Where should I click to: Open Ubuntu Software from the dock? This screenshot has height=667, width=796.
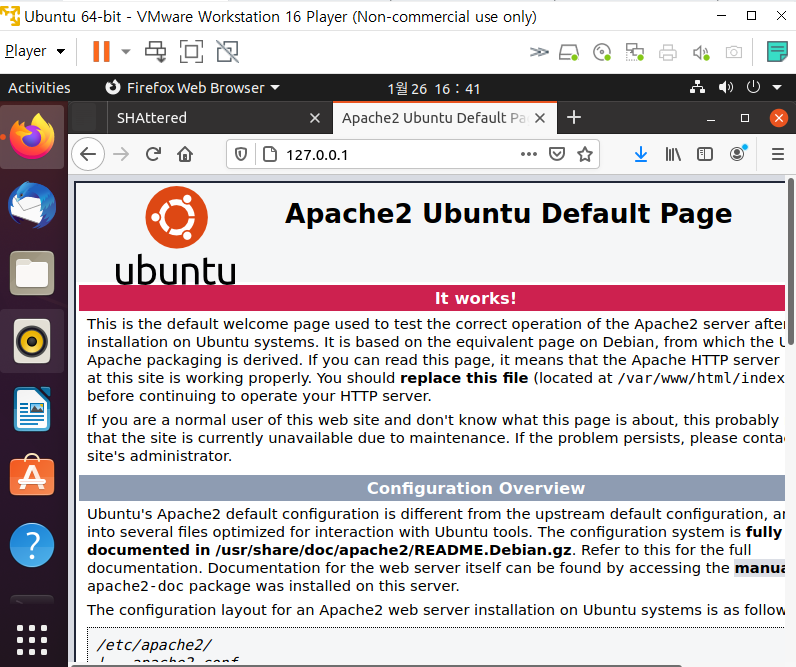(32, 476)
